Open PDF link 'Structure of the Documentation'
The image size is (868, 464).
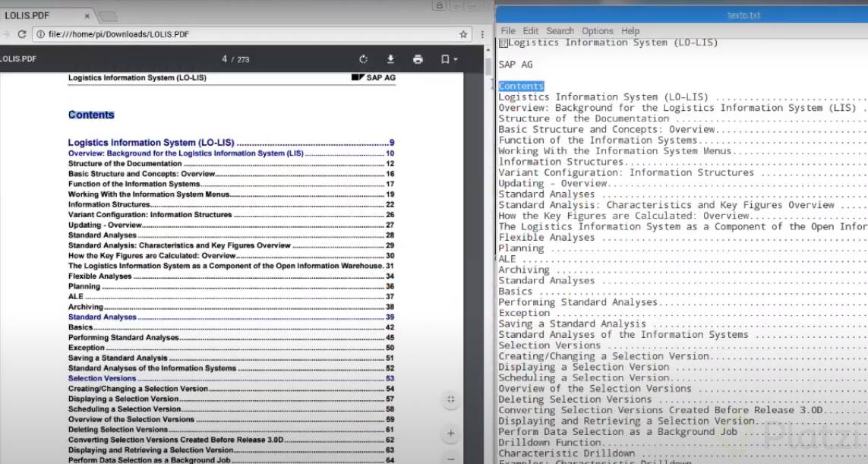(231, 164)
